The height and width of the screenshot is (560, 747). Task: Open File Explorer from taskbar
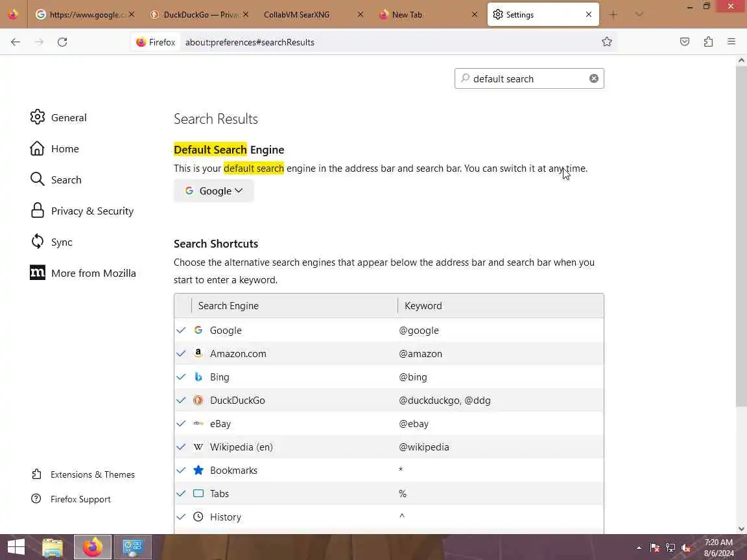click(x=53, y=547)
